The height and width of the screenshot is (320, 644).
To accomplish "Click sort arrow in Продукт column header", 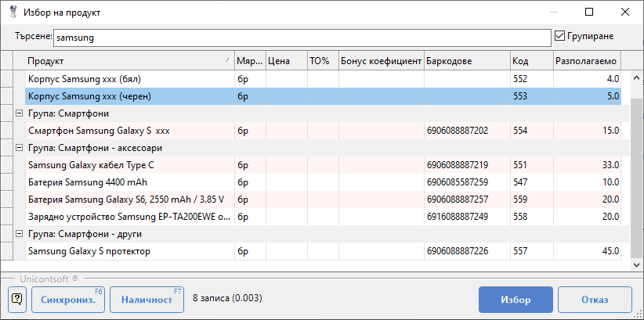I will tap(228, 60).
